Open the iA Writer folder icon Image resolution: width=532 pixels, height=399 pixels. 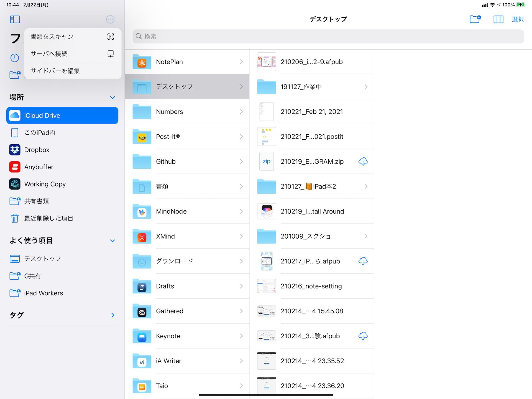point(142,361)
